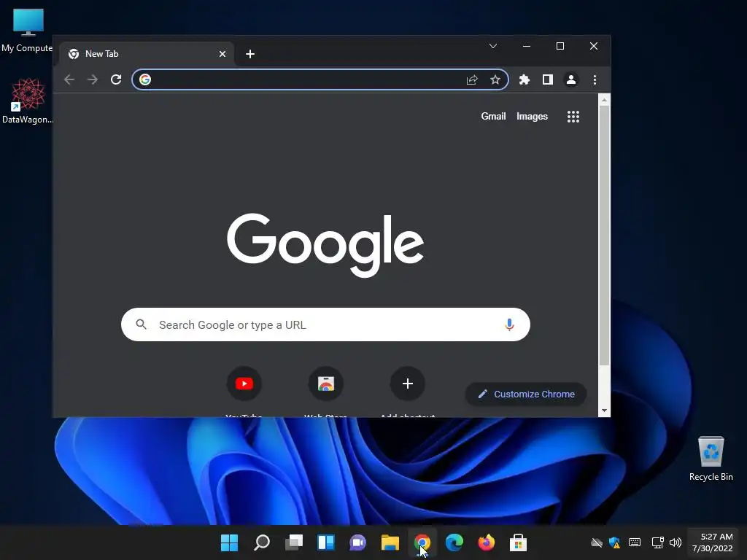Reload the page in Chrome
Viewport: 747px width, 560px height.
(116, 79)
